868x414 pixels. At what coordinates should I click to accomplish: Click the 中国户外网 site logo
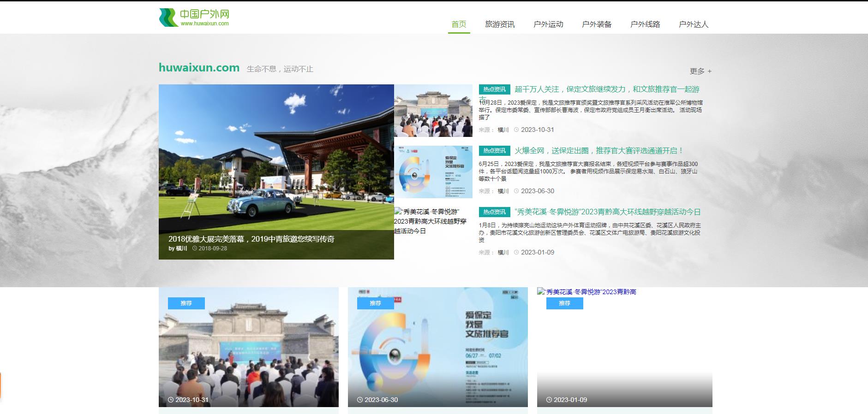click(194, 18)
